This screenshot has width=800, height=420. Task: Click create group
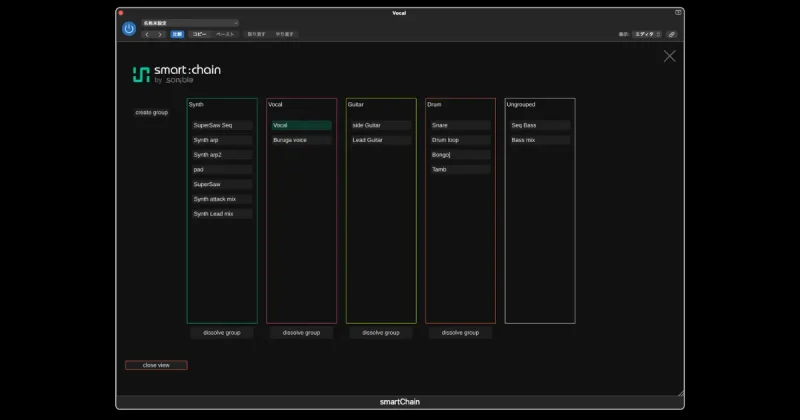point(152,112)
